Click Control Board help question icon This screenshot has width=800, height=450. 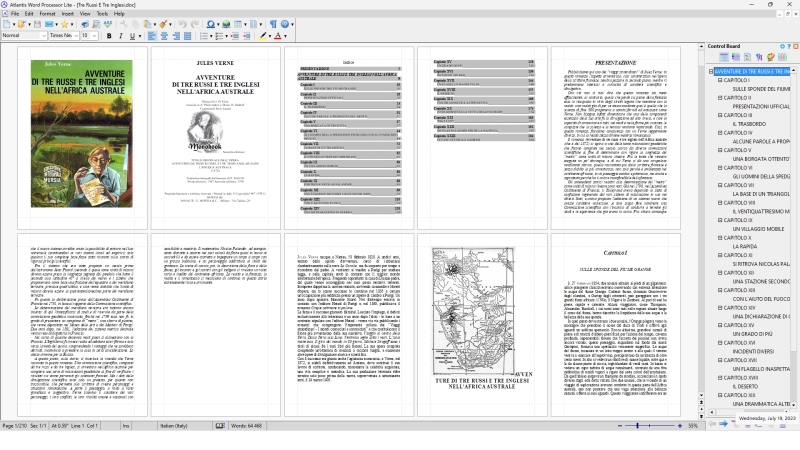pyautogui.click(x=789, y=46)
